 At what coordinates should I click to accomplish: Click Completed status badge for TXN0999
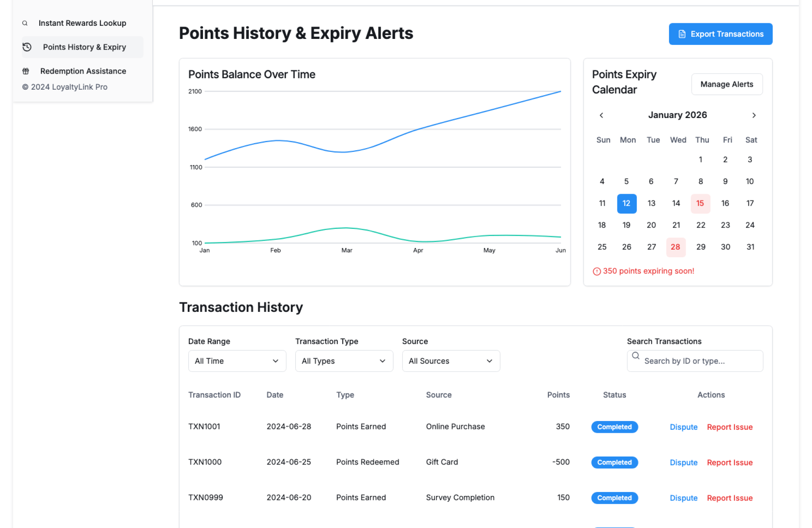[614, 498]
